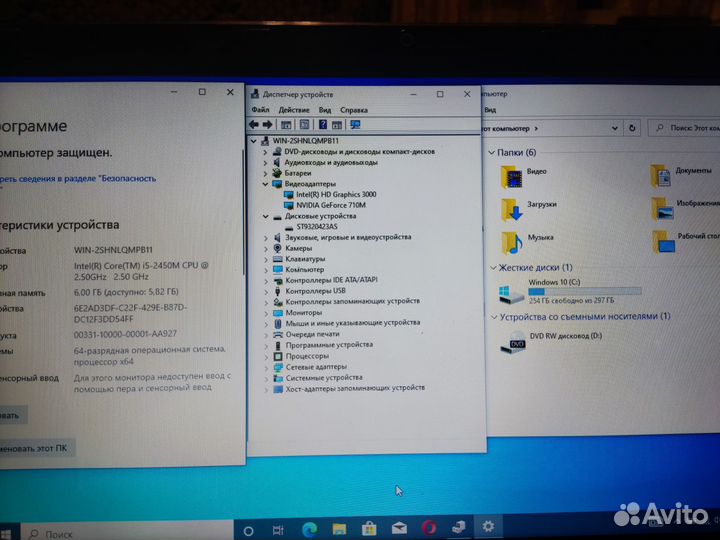The height and width of the screenshot is (540, 720).
Task: Expand the Камеры node
Action: [x=266, y=248]
